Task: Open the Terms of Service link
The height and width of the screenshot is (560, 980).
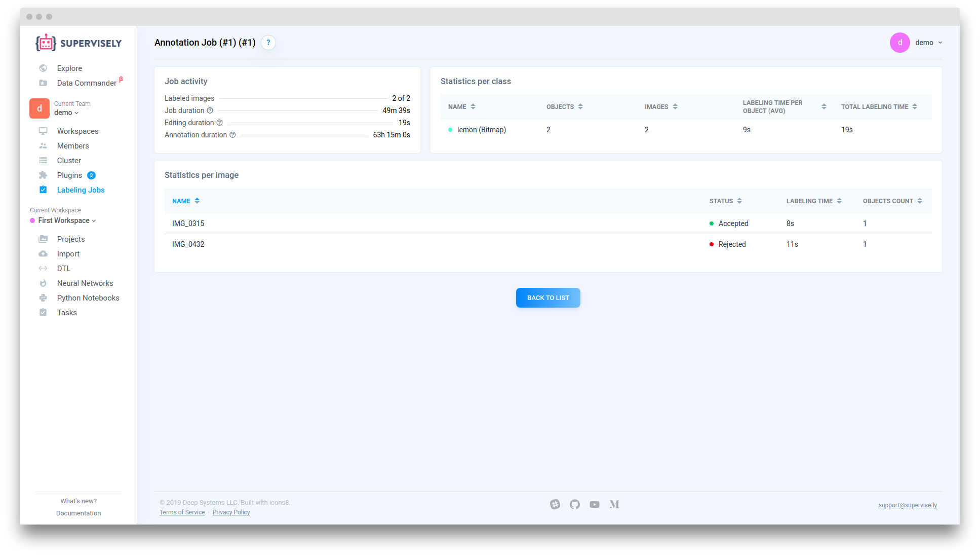Action: pyautogui.click(x=182, y=512)
